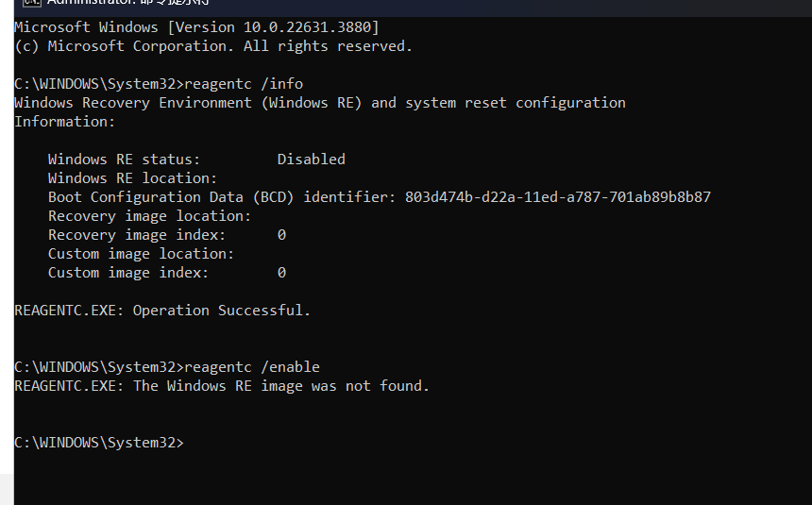Click the Microsoft Corporation copyright line
The width and height of the screenshot is (812, 505).
click(x=213, y=46)
